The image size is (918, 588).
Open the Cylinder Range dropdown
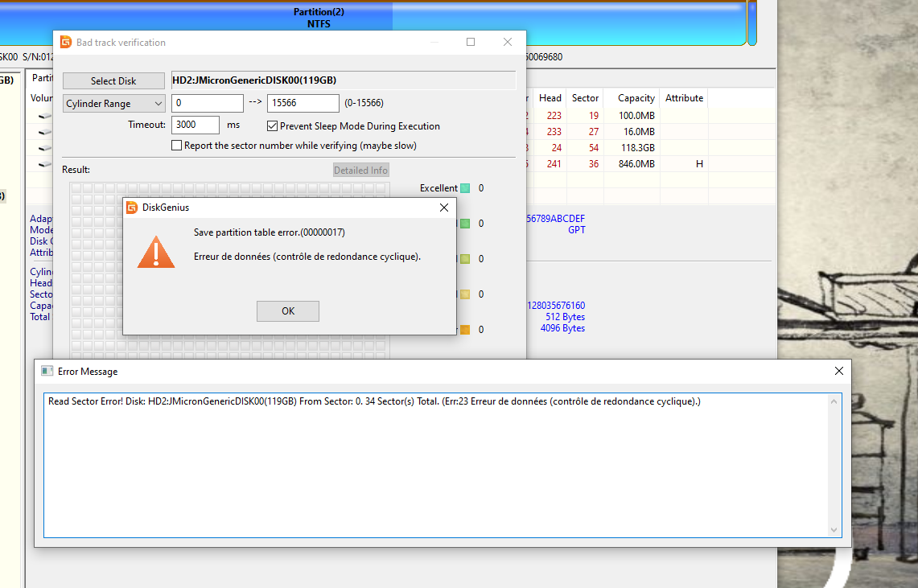tap(113, 104)
